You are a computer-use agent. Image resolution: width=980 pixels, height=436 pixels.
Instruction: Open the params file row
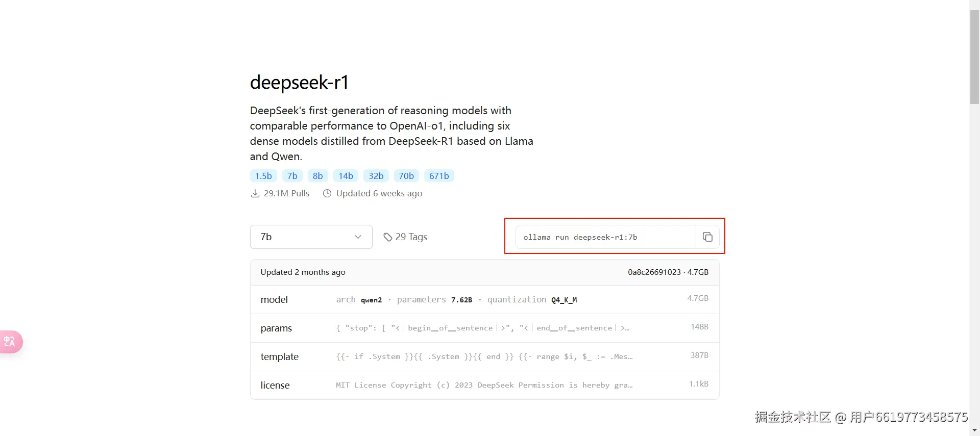484,328
